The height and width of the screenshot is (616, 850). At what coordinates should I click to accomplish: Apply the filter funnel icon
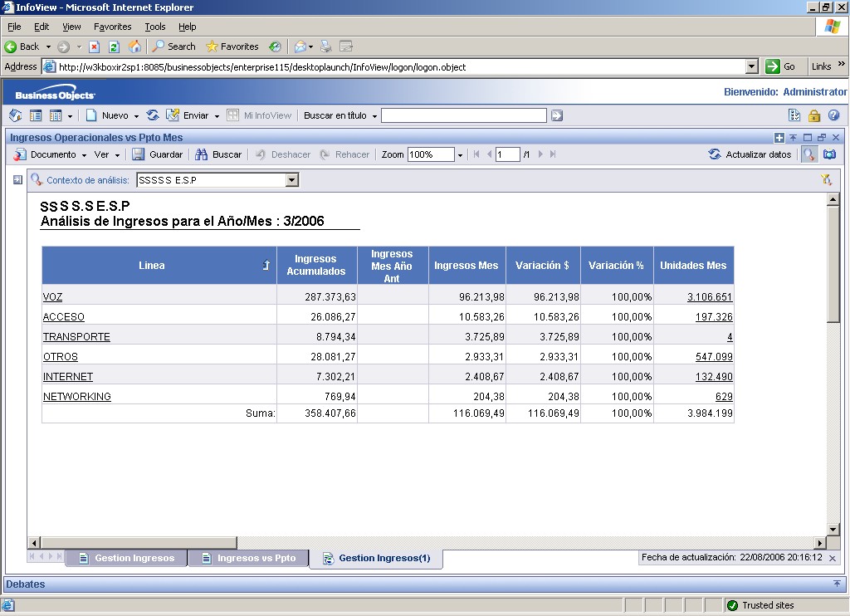point(827,179)
